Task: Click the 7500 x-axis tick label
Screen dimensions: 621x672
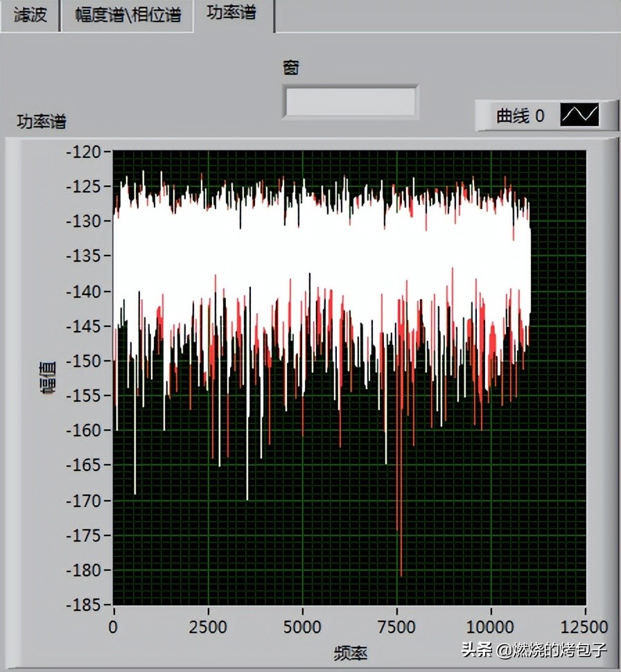Action: [396, 627]
